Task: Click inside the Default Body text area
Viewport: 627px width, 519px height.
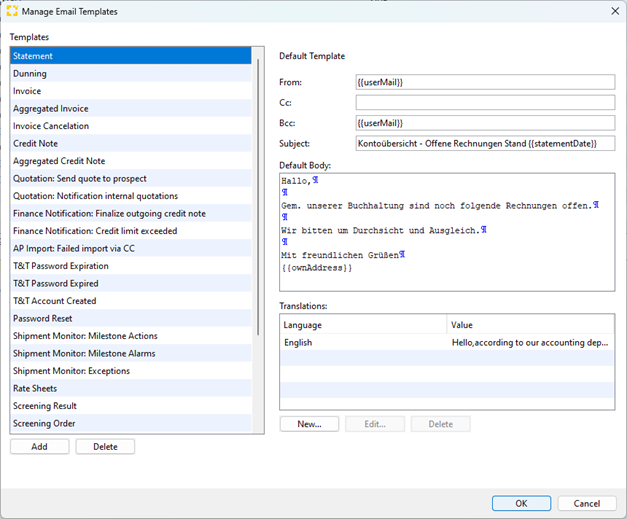Action: coord(447,232)
